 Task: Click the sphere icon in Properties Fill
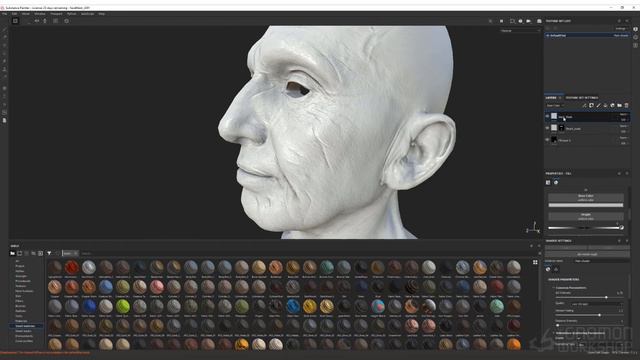556,182
